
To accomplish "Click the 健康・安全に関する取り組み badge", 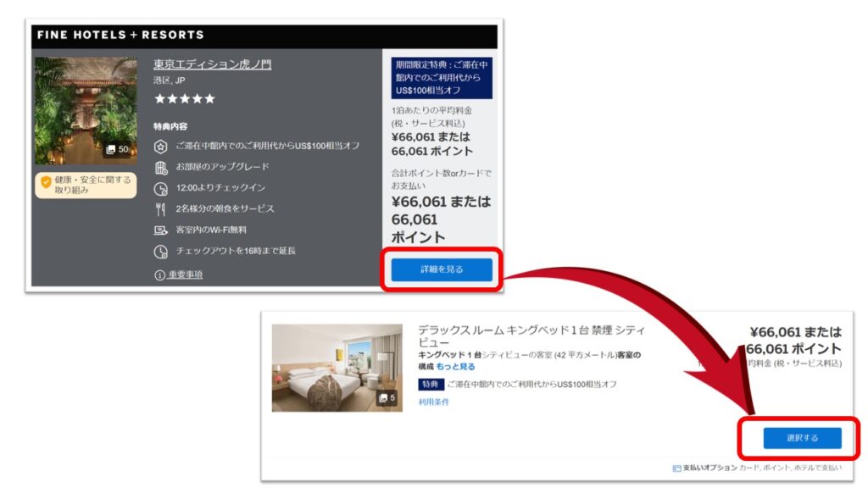I will pyautogui.click(x=86, y=185).
